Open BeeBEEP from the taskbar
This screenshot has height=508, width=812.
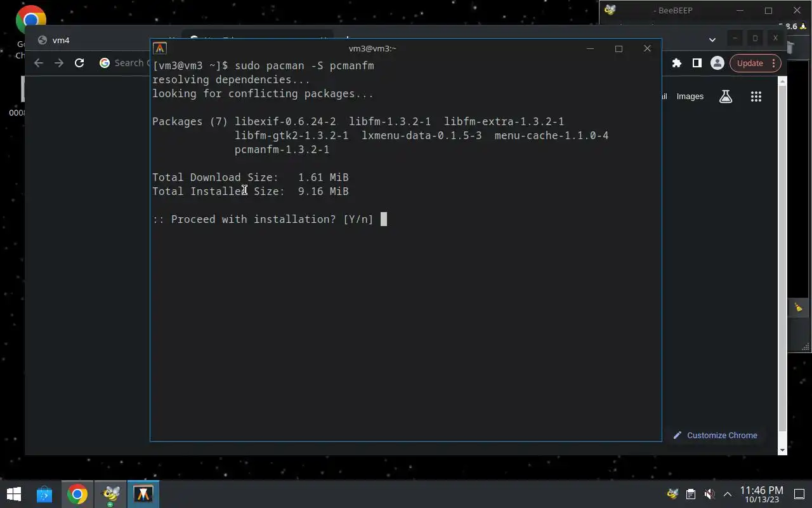click(x=111, y=494)
